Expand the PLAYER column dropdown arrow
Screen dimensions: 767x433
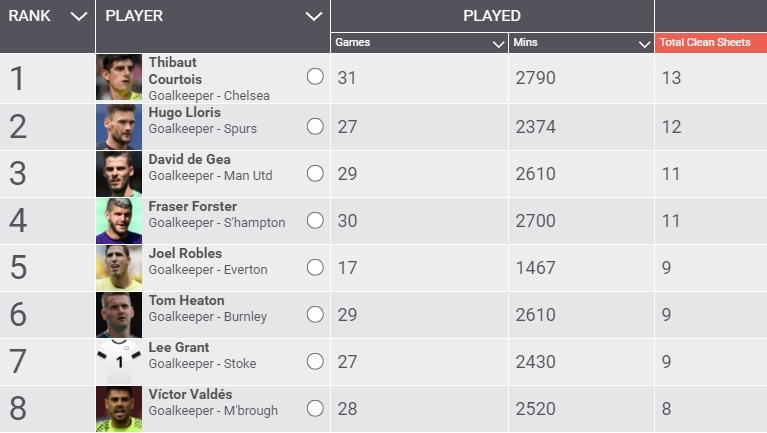(314, 16)
